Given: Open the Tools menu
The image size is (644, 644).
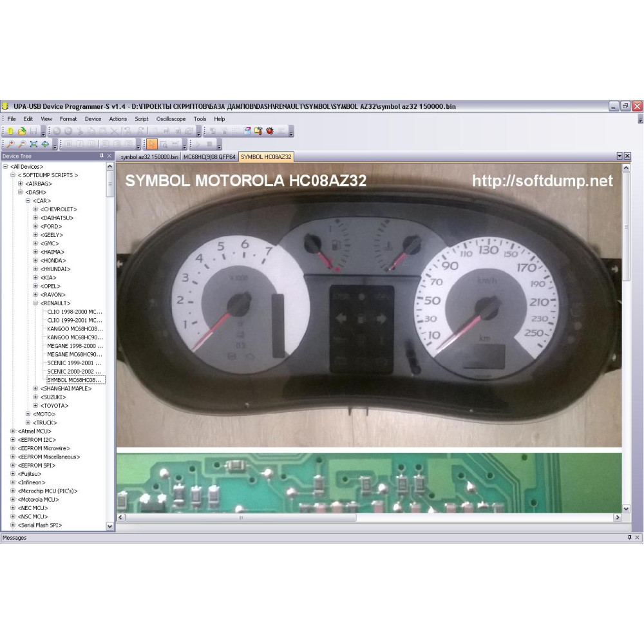Looking at the screenshot, I should pyautogui.click(x=200, y=118).
